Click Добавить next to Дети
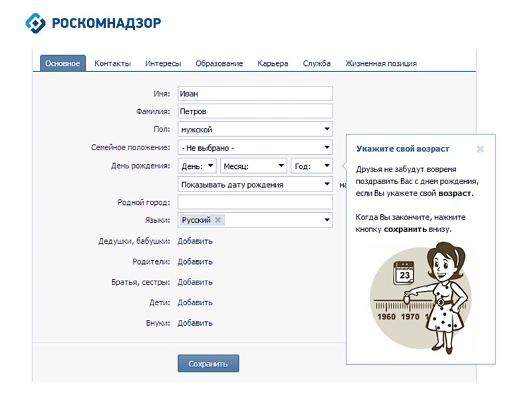The height and width of the screenshot is (399, 532). point(195,303)
